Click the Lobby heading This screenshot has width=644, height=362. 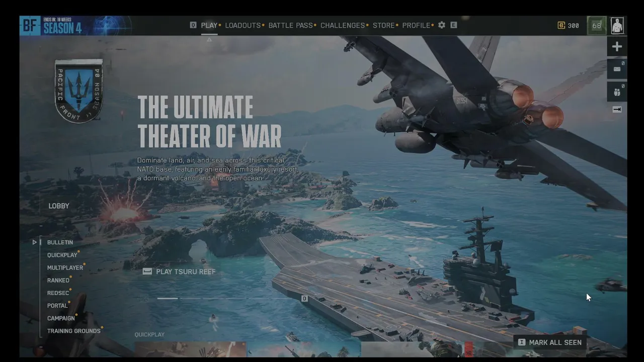[x=59, y=206]
